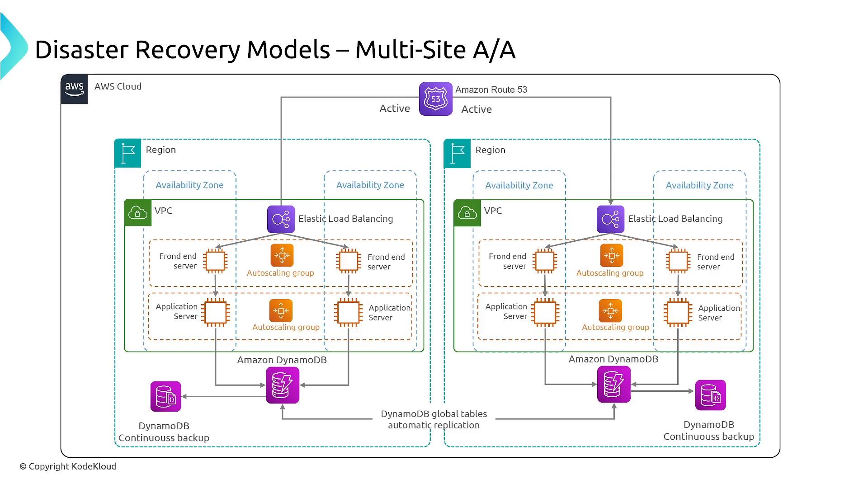Select leftmost Frond end server chip icon

215,261
